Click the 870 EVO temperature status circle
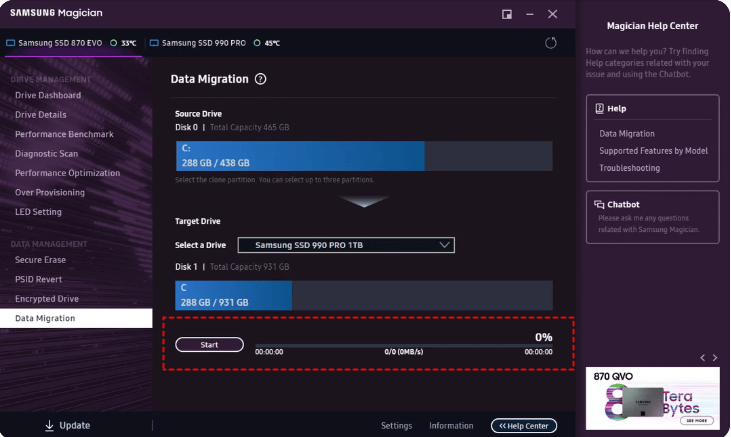Screen dimensions: 731x437 113,43
